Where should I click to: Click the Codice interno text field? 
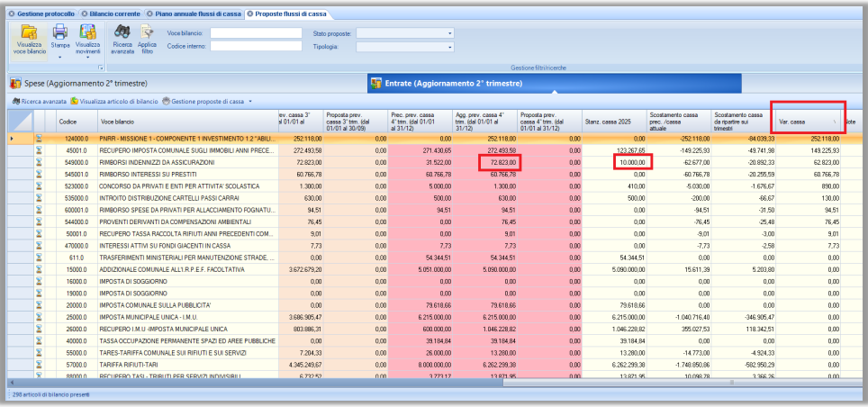pyautogui.click(x=255, y=46)
